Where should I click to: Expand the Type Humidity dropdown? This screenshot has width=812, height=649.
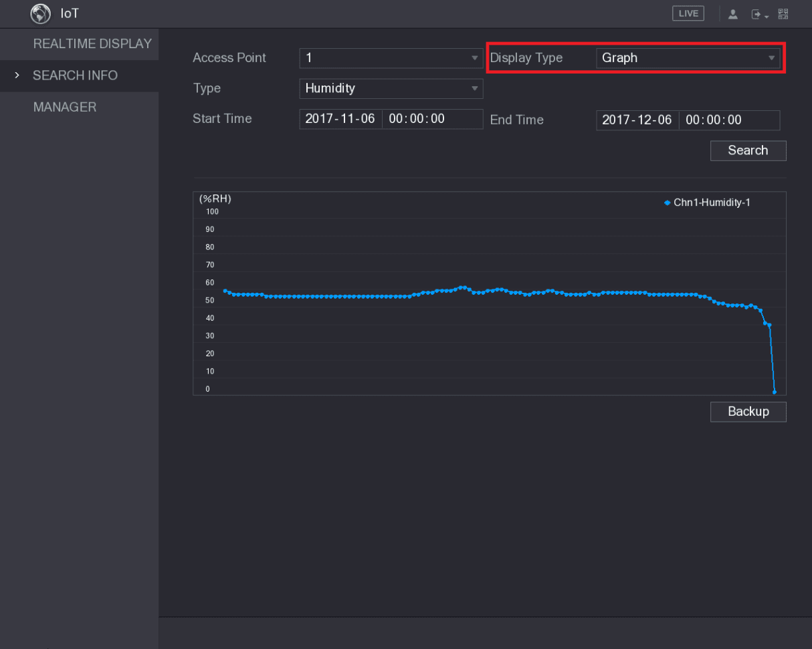pos(391,88)
